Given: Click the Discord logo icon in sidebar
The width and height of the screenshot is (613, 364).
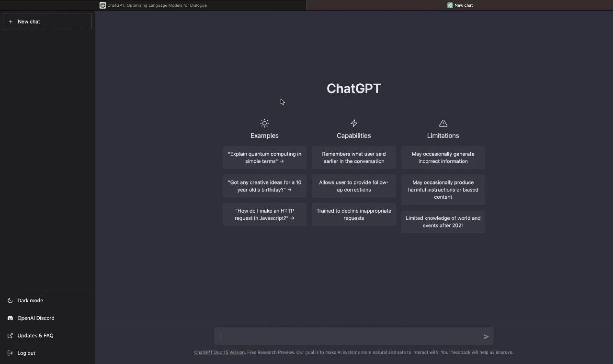Looking at the screenshot, I should tap(10, 318).
